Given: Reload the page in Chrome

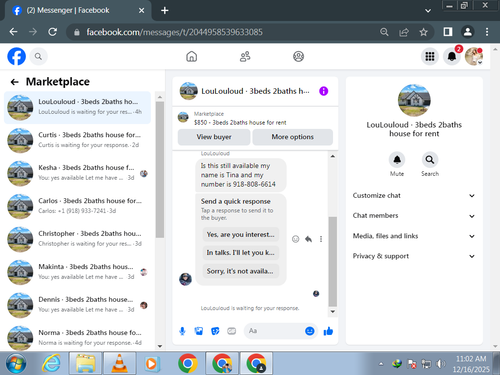Looking at the screenshot, I should pos(52,32).
